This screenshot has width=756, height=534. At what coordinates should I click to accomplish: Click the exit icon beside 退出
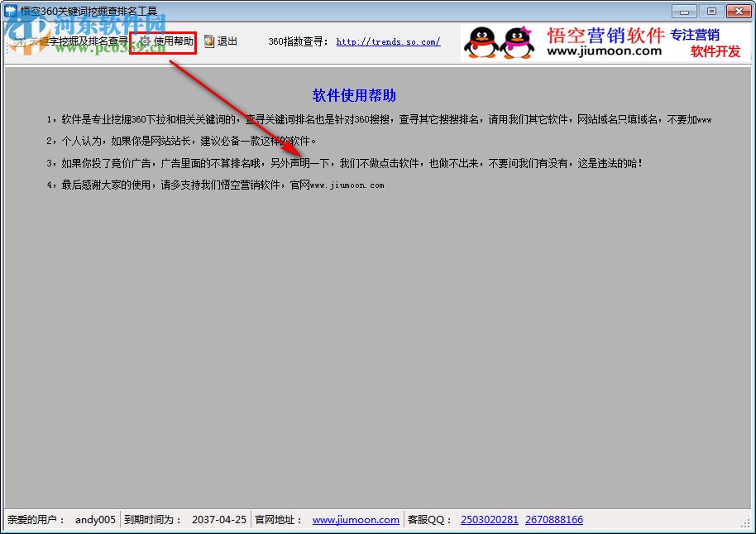(208, 41)
